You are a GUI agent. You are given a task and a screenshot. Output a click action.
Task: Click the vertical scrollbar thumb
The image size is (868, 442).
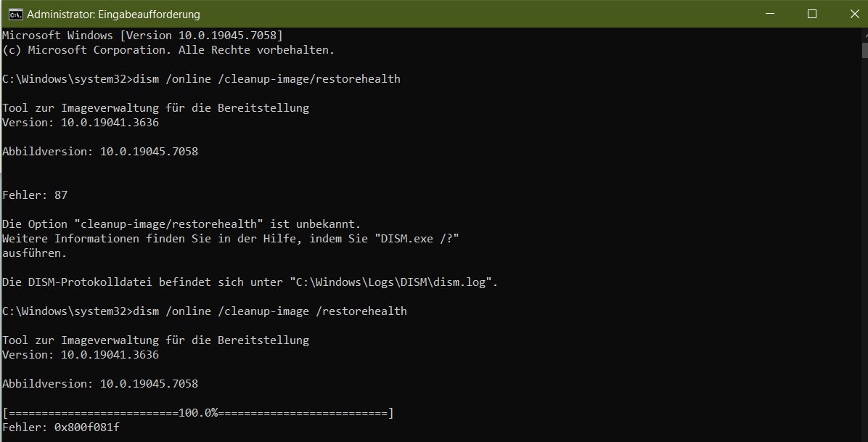click(864, 49)
